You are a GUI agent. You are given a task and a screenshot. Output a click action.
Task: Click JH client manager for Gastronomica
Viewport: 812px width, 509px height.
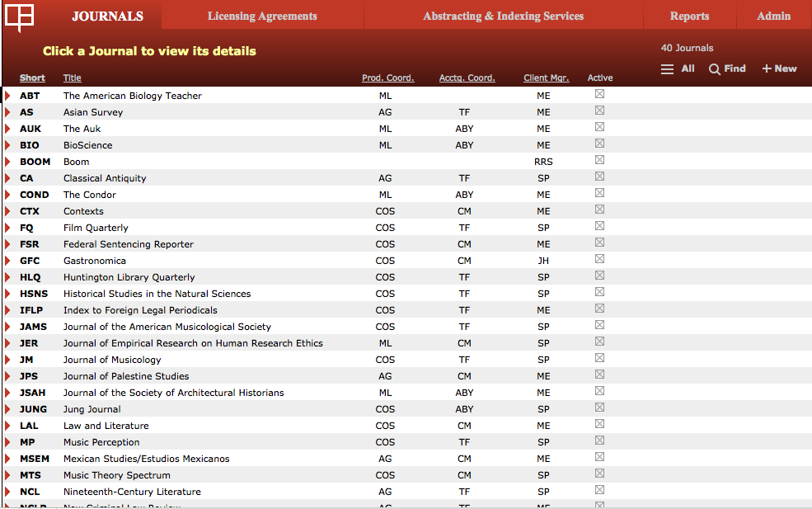543,261
